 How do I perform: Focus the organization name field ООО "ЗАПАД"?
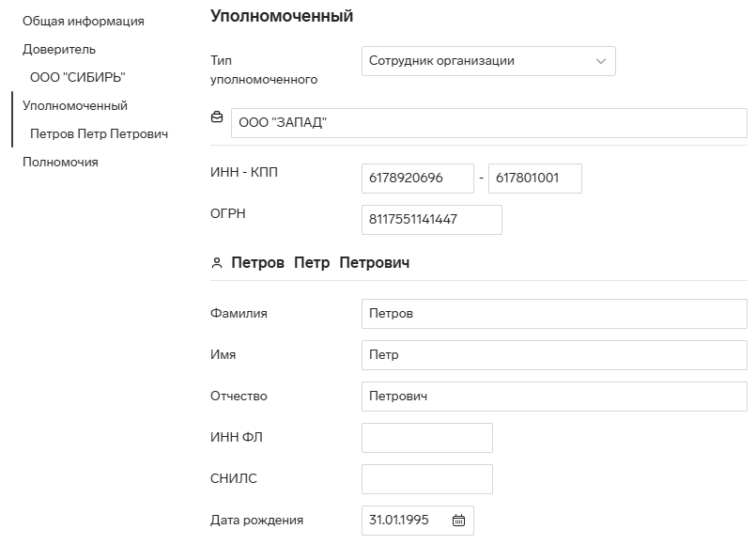pos(489,123)
